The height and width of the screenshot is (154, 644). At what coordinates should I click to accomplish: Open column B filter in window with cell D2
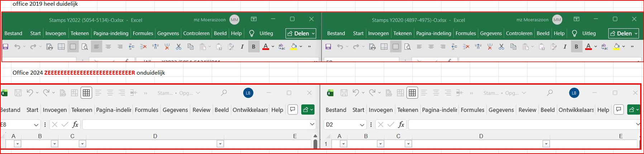pyautogui.click(x=381, y=144)
